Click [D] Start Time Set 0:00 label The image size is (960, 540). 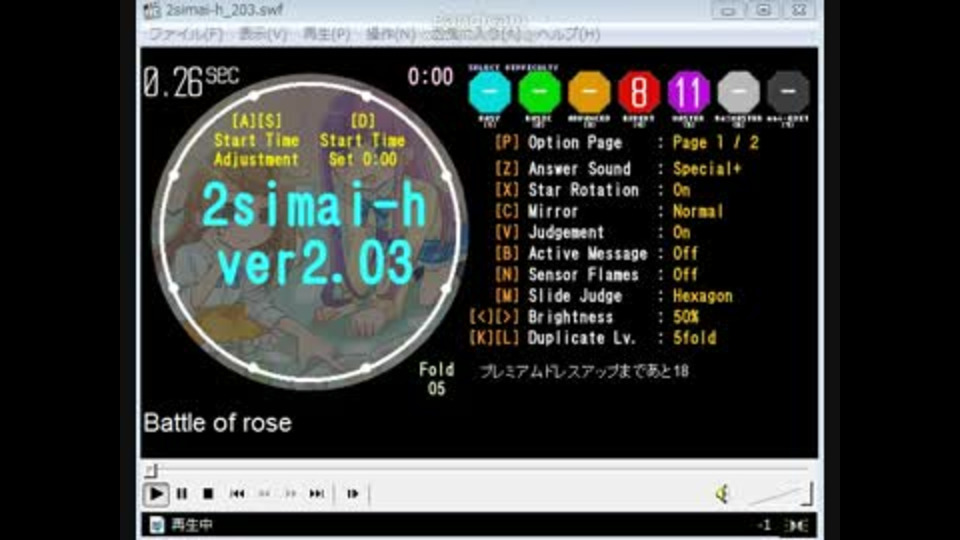coord(362,140)
